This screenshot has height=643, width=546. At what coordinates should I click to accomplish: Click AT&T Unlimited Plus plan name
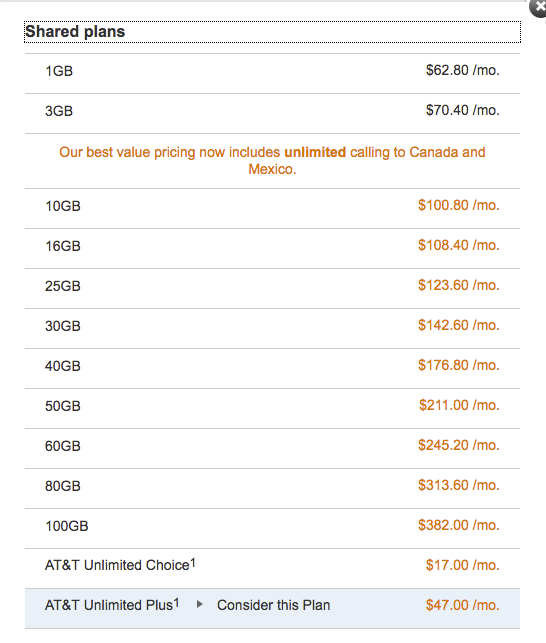click(112, 604)
